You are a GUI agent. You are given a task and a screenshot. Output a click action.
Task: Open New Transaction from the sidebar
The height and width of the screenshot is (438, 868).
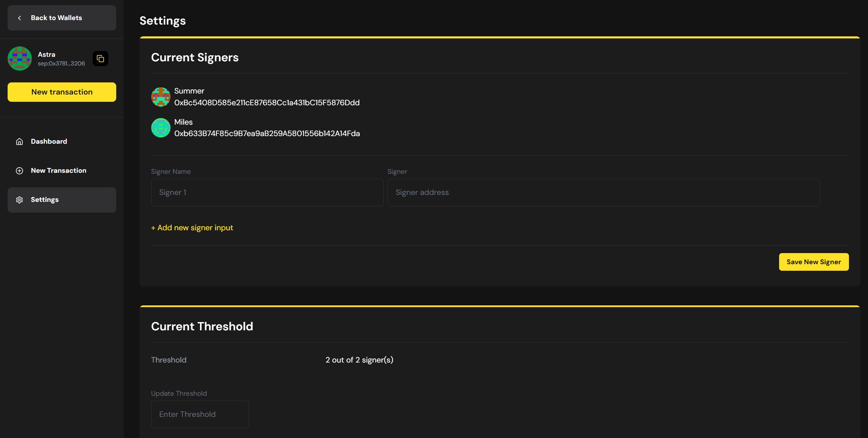tap(58, 171)
